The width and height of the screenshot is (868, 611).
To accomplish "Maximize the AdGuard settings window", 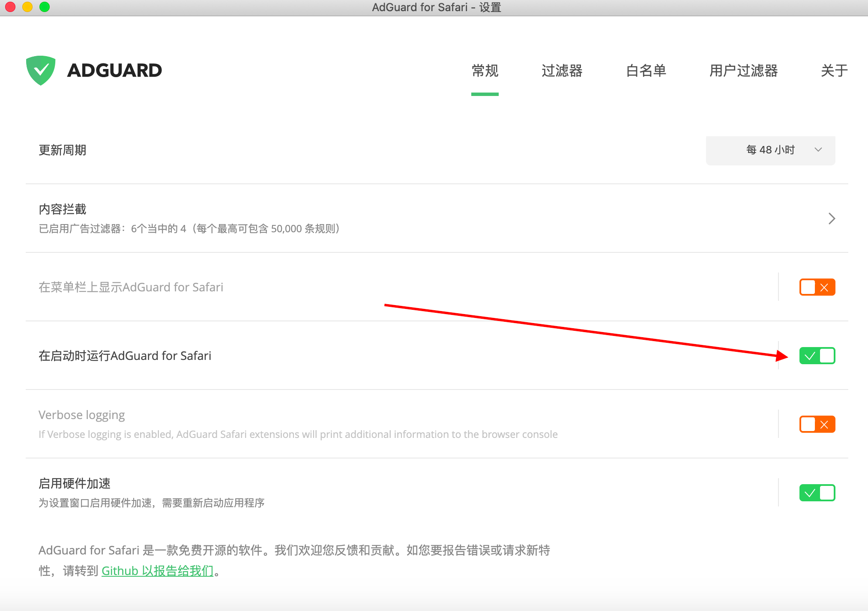I will 45,7.
